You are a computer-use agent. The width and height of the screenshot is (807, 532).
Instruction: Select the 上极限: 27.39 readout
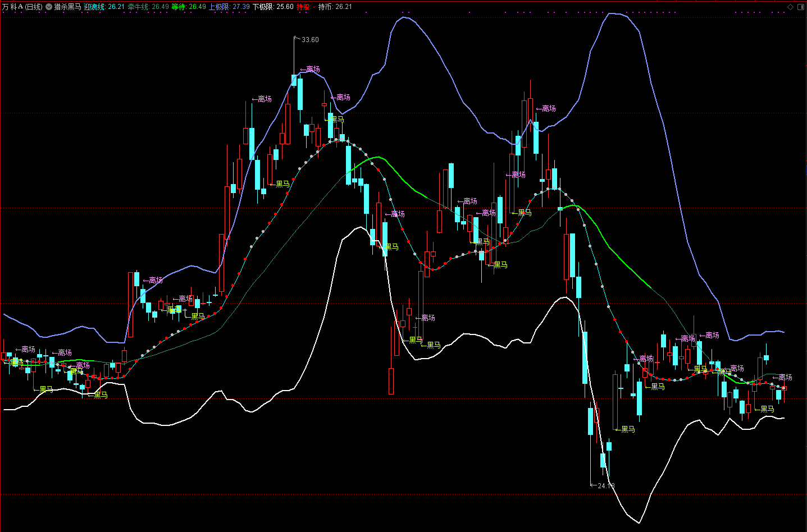[x=229, y=7]
